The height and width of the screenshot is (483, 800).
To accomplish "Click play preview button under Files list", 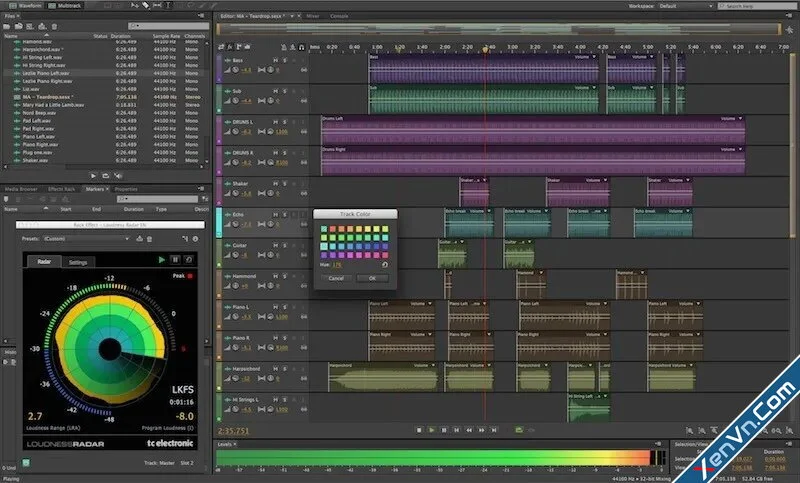I will coord(93,175).
